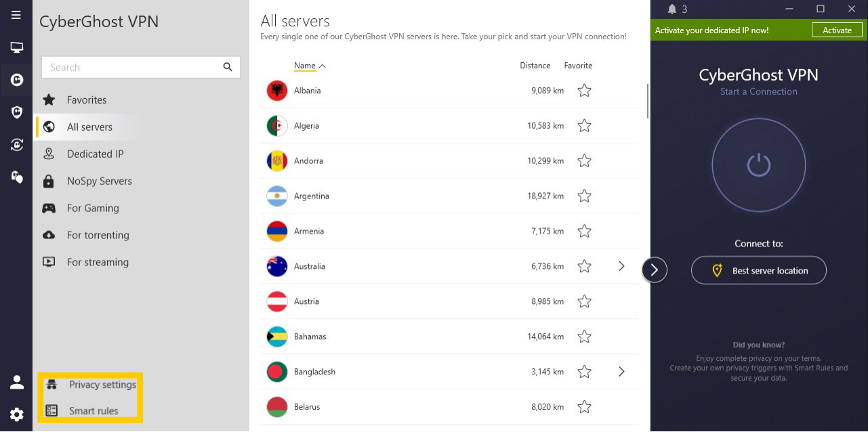868x432 pixels.
Task: Favorite the Algeria server star
Action: pyautogui.click(x=584, y=125)
